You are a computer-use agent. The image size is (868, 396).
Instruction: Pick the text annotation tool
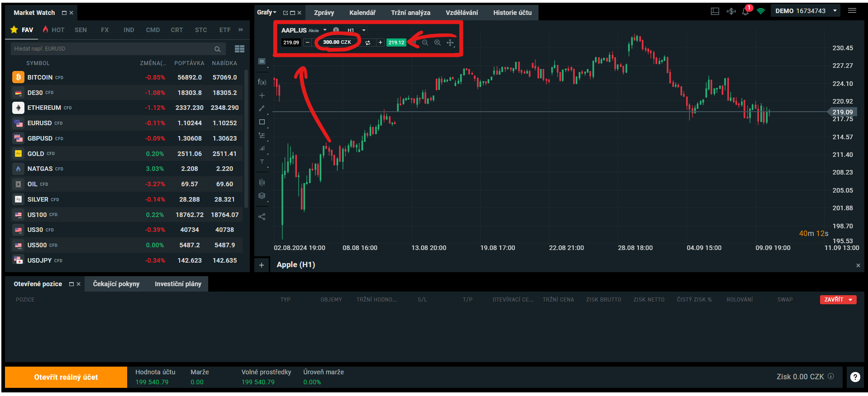pos(262,162)
